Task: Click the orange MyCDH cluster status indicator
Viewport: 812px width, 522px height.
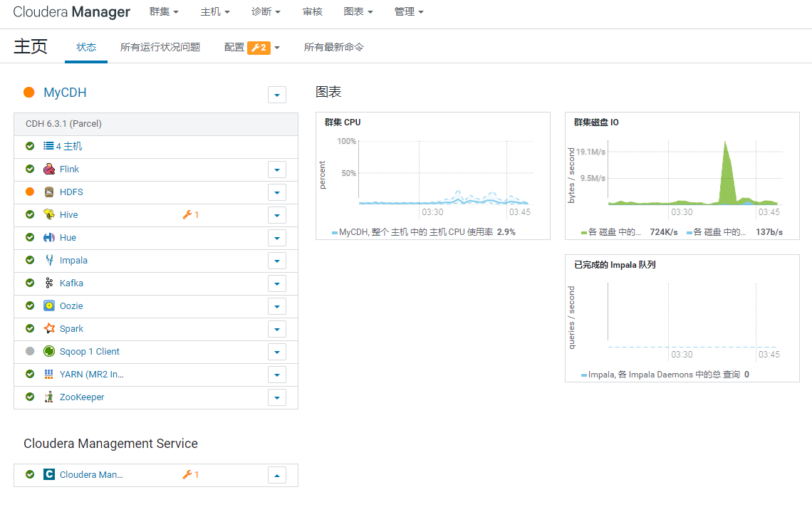Action: pos(29,92)
